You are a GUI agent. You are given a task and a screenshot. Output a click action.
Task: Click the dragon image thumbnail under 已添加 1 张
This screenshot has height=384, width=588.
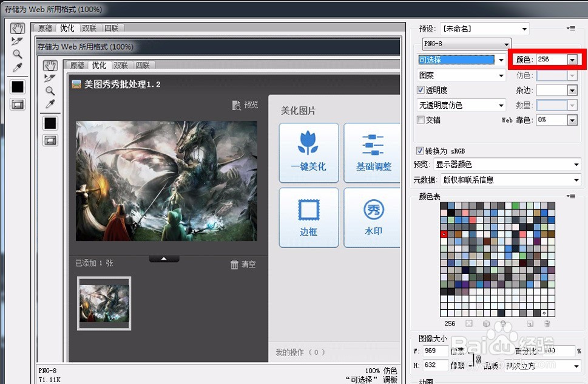[x=104, y=303]
